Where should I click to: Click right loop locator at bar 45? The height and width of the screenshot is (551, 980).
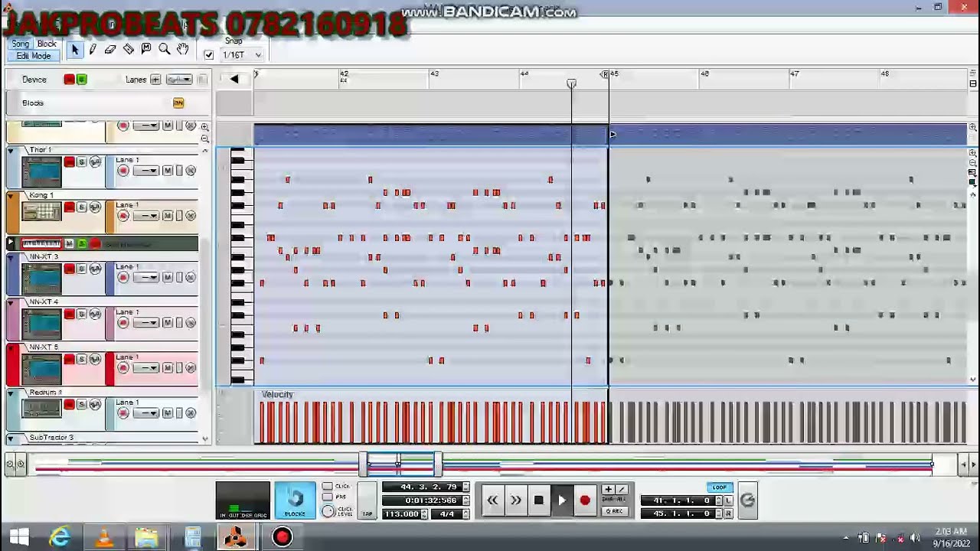[606, 74]
